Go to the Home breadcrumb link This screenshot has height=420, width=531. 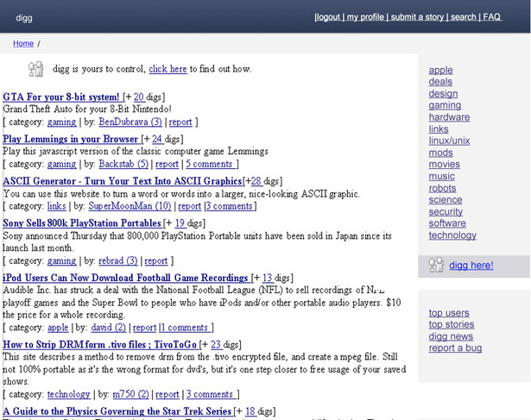point(23,43)
